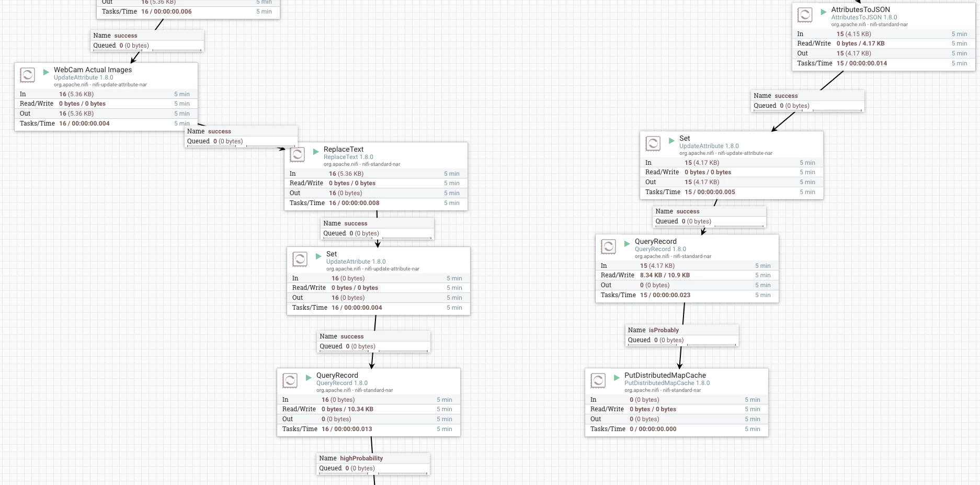Image resolution: width=980 pixels, height=485 pixels.
Task: Select the icon of the QueryRecord reading 8.34 KB
Action: (609, 246)
